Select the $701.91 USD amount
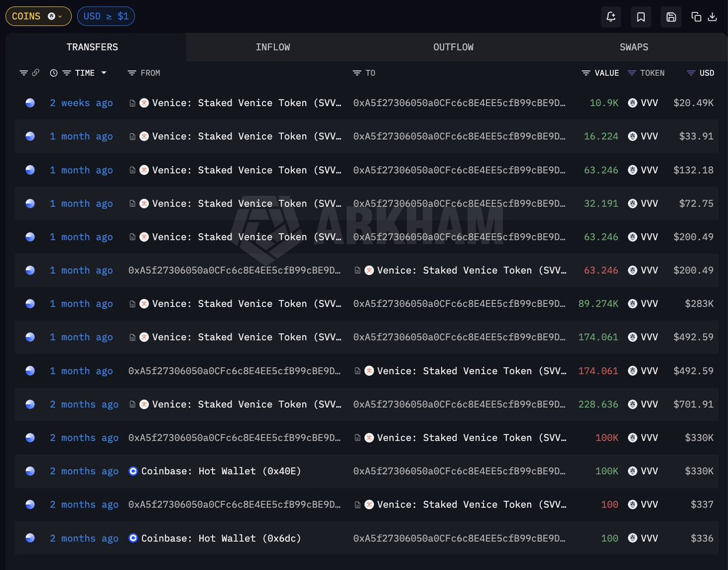728x570 pixels. tap(693, 404)
